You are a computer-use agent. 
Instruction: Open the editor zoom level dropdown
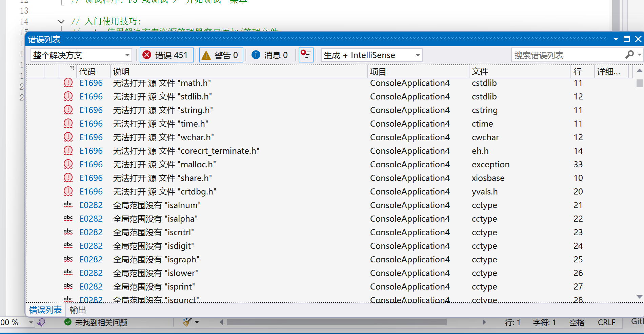coord(31,322)
